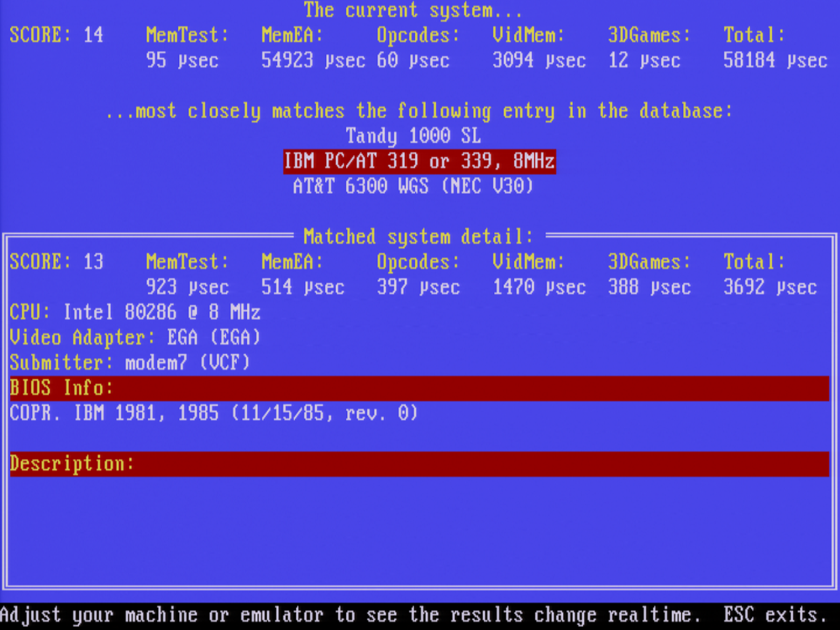840x630 pixels.
Task: Click the 'The current system...' heading
Action: (x=413, y=10)
